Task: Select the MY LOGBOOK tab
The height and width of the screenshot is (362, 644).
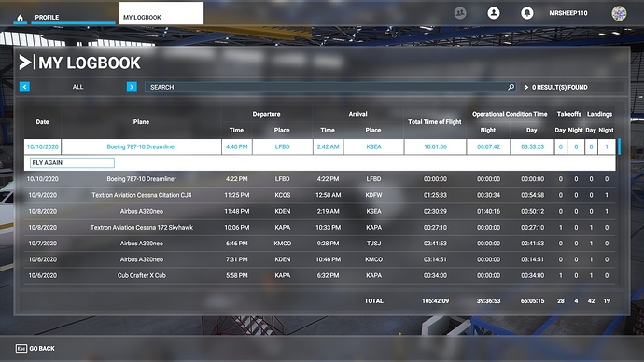Action: pyautogui.click(x=161, y=13)
